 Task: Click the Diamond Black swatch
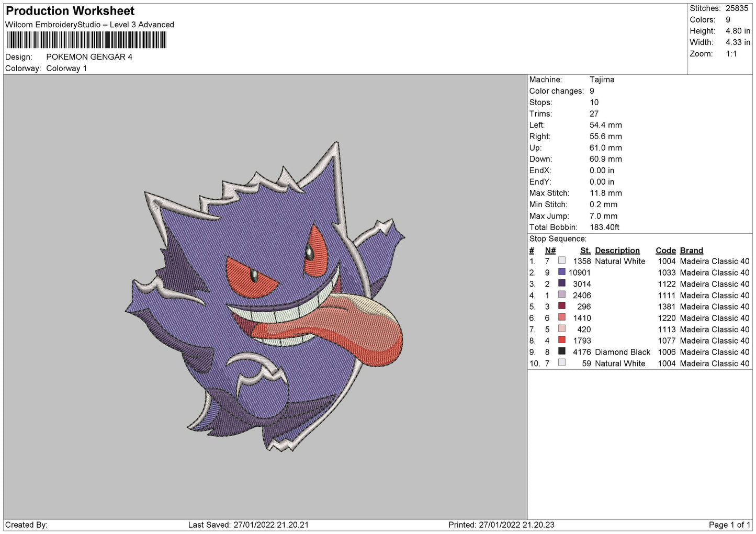562,351
